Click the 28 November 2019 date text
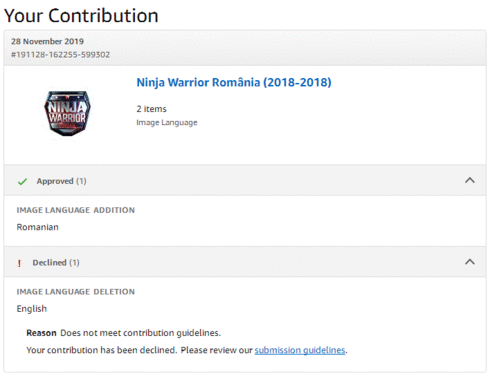 pyautogui.click(x=47, y=41)
